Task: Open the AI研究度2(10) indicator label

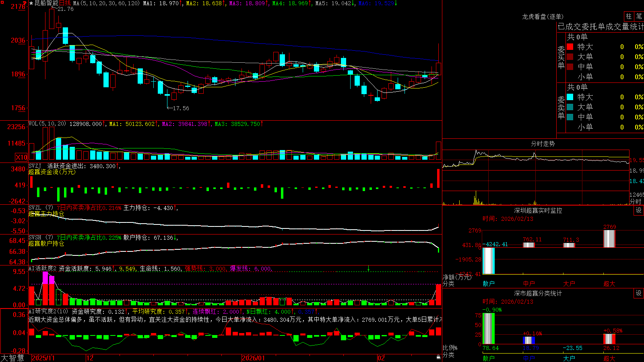Action: click(49, 311)
